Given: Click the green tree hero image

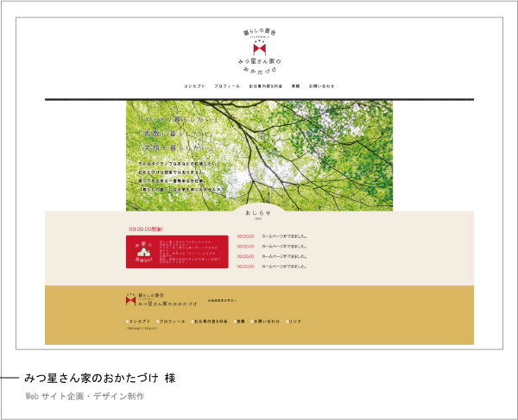Looking at the screenshot, I should (x=259, y=155).
